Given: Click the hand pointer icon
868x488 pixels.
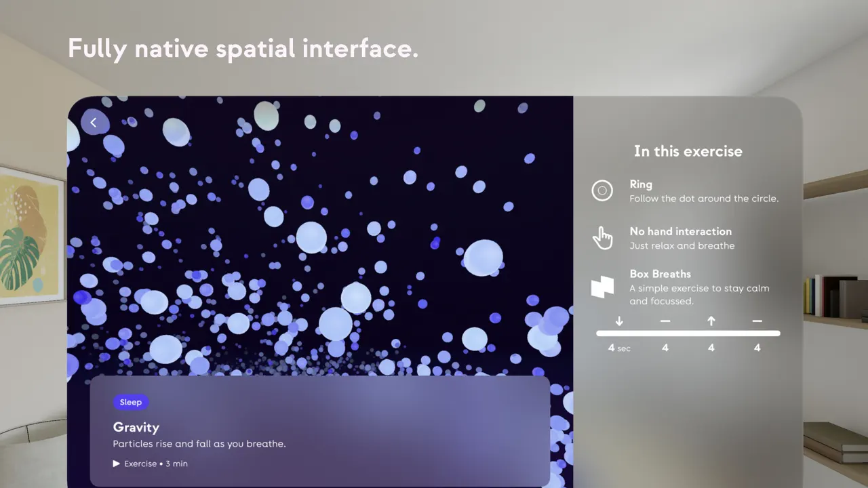Looking at the screenshot, I should 602,239.
